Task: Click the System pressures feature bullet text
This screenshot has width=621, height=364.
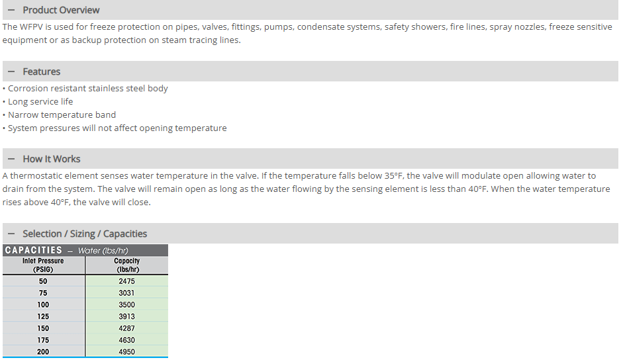Action: (x=117, y=128)
